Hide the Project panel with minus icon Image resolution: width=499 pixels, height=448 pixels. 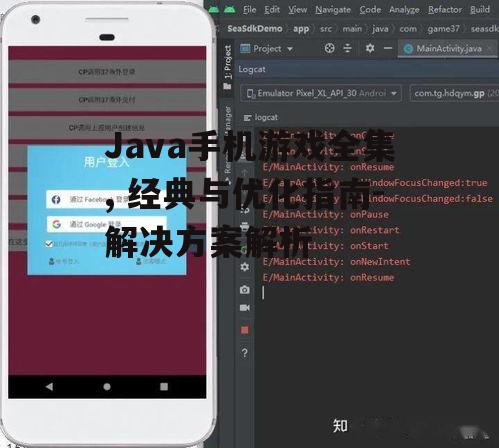coord(388,48)
